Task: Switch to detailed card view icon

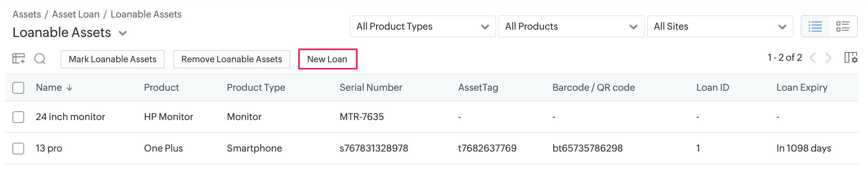Action: [843, 26]
